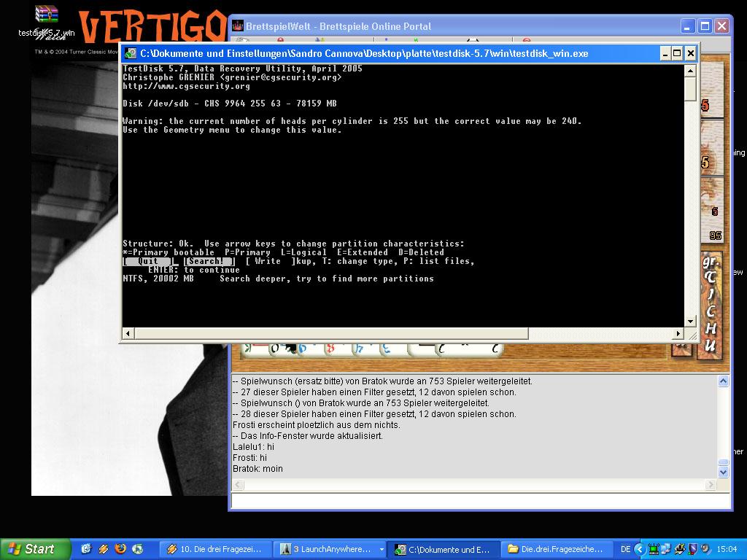
Task: Launch Firefox from quick launch bar
Action: [120, 549]
